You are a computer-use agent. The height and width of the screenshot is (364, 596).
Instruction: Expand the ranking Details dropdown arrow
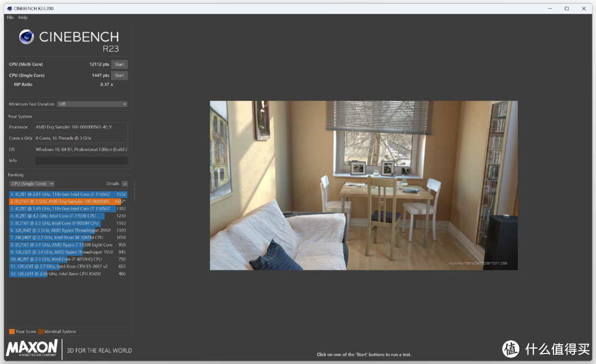pyautogui.click(x=125, y=184)
